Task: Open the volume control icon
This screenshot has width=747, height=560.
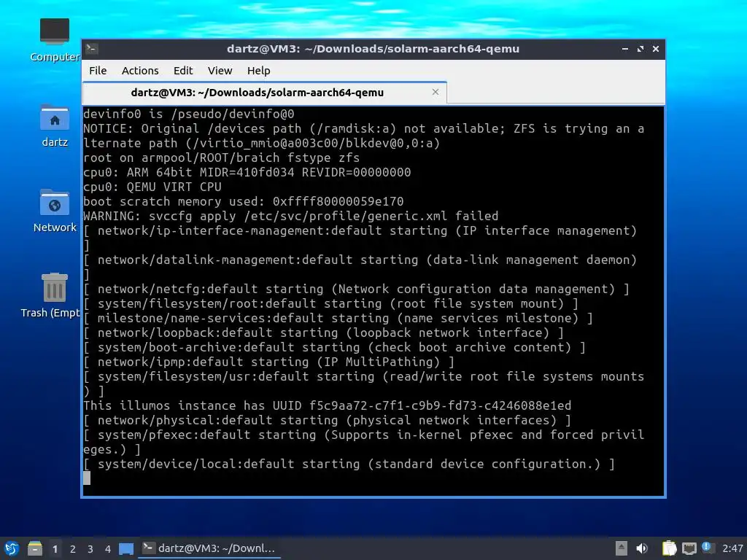Action: 642,548
